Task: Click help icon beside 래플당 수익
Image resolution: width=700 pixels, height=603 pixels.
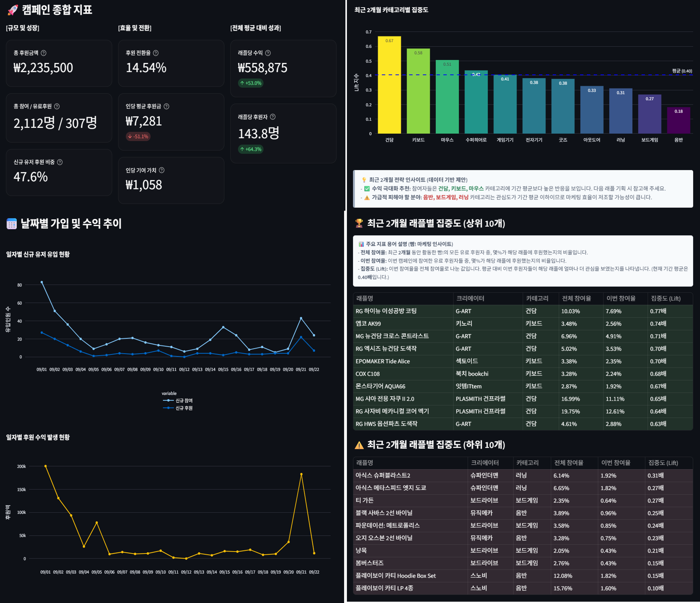Action: pyautogui.click(x=268, y=53)
